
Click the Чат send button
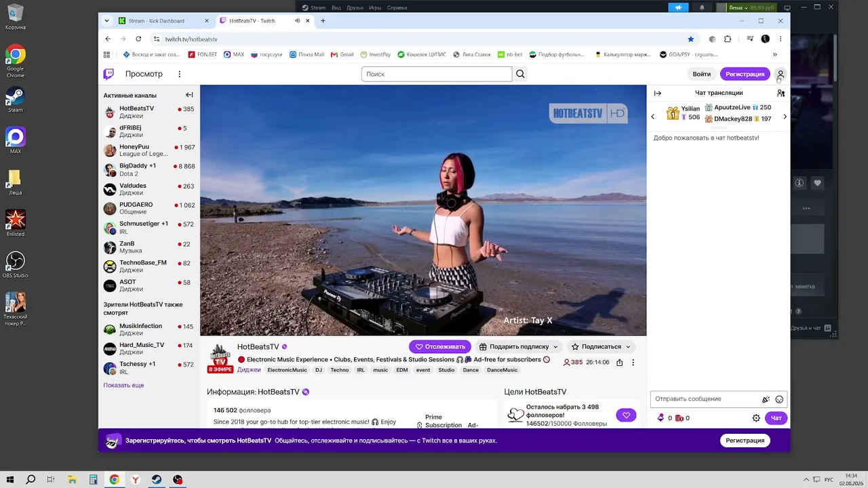click(776, 418)
